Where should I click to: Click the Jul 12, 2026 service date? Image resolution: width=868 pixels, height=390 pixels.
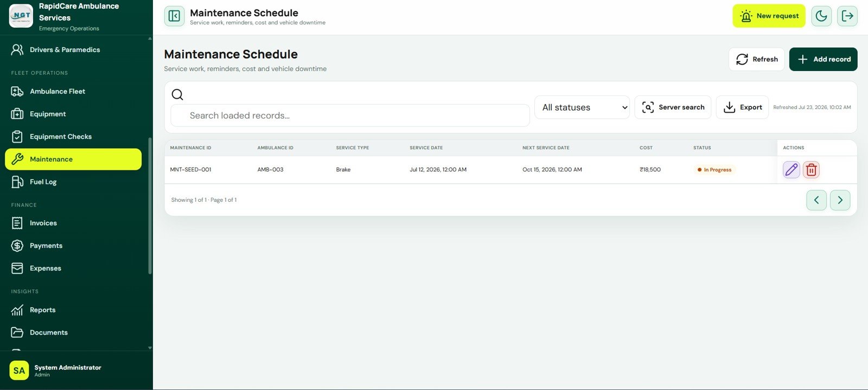(438, 170)
